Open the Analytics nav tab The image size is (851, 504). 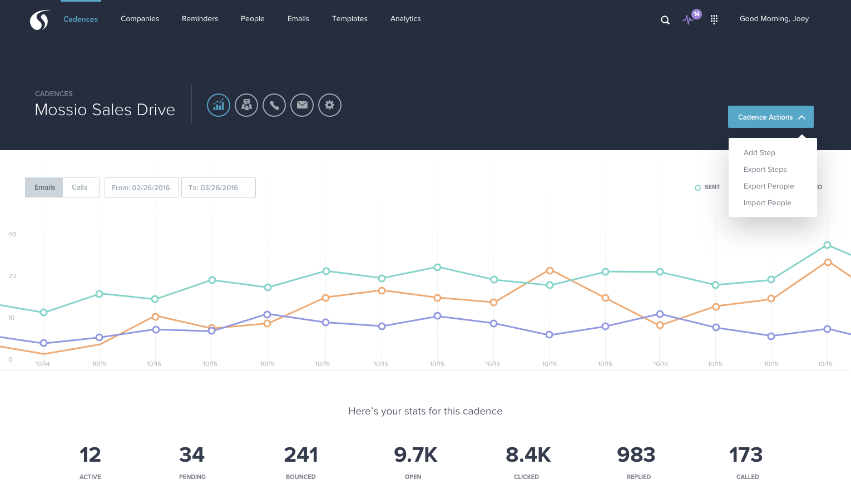pos(405,19)
